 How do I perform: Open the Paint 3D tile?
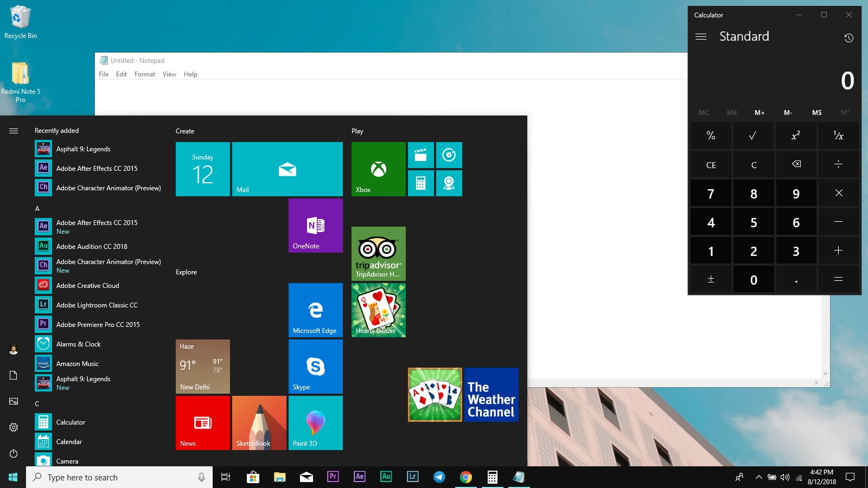coord(315,423)
